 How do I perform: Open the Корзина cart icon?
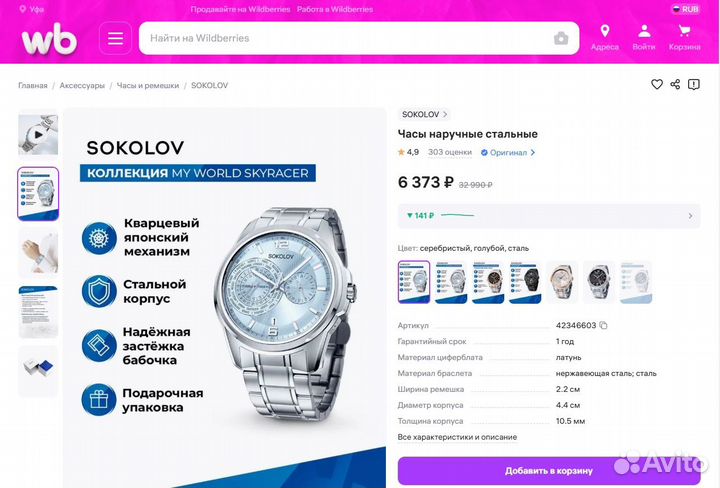tap(684, 31)
